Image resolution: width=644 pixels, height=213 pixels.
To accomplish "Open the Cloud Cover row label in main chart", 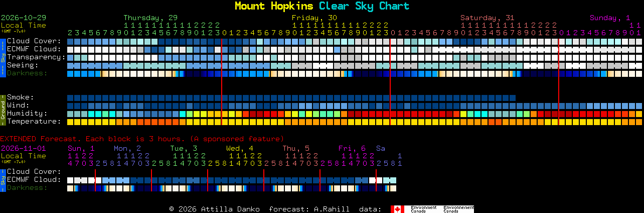I will click(34, 41).
